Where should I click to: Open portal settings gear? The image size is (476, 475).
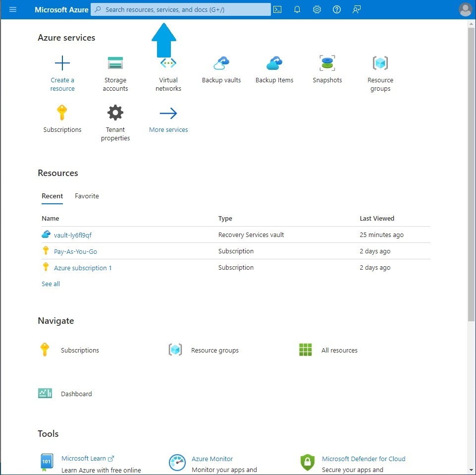(x=317, y=9)
